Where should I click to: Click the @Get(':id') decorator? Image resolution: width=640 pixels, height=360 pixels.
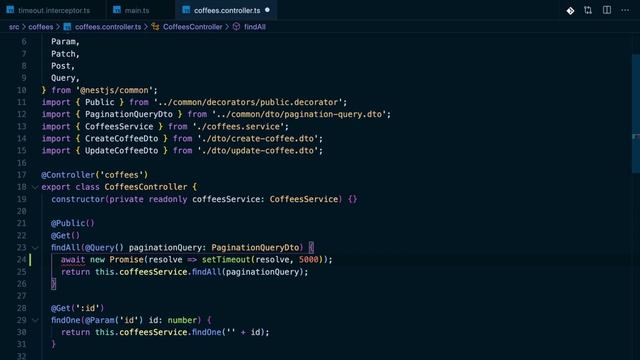point(78,308)
